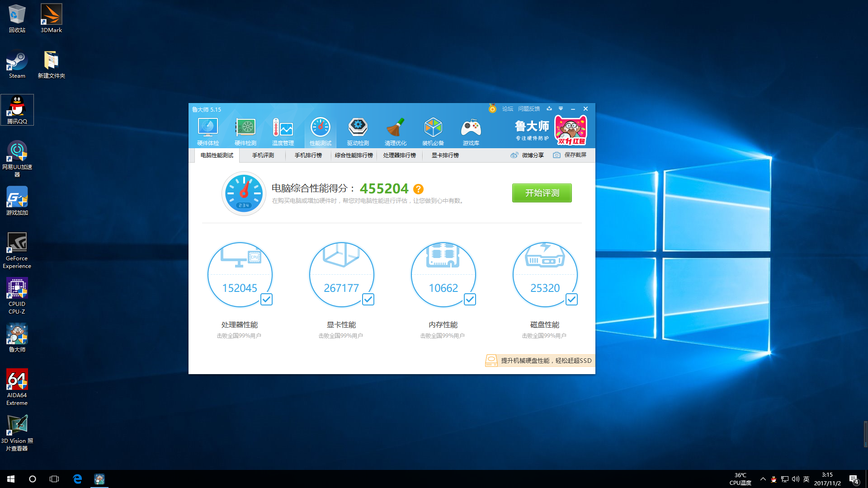Select the 3DMark desktop icon
868x488 pixels.
click(x=52, y=19)
